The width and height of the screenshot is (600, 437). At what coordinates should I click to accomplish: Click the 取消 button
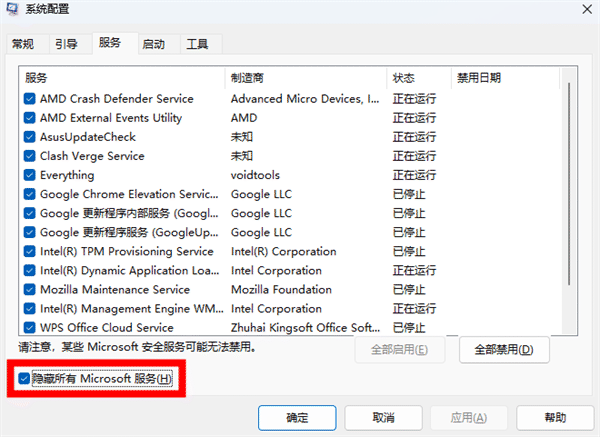click(383, 418)
